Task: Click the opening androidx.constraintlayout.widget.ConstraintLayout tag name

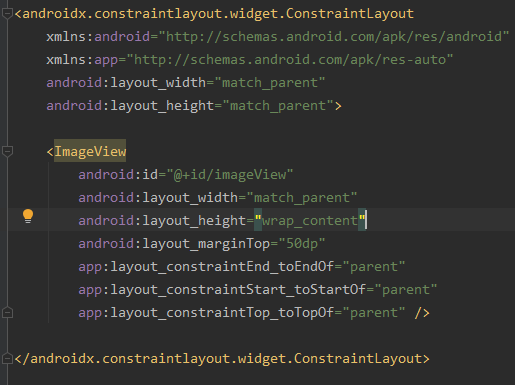Action: (x=218, y=14)
